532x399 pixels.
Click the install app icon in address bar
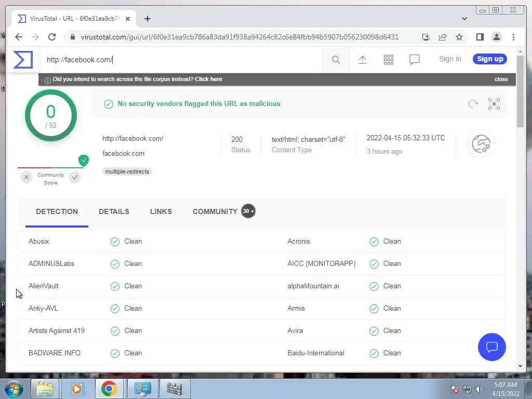point(426,37)
